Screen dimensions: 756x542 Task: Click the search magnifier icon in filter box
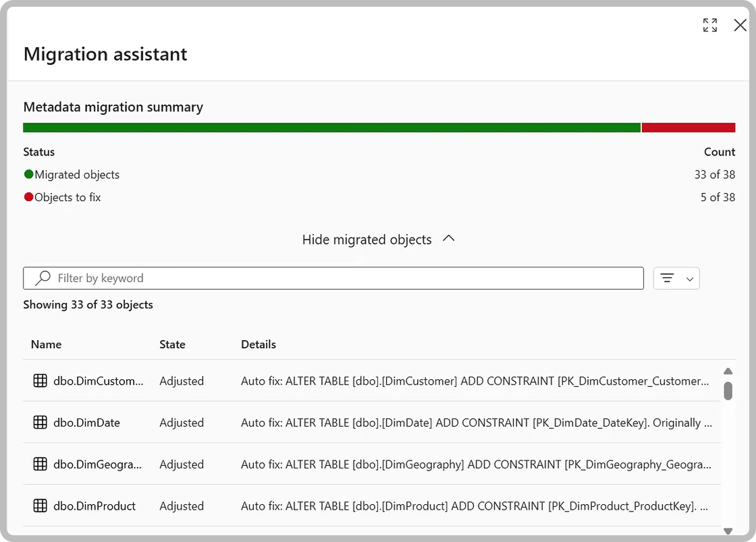click(x=43, y=278)
